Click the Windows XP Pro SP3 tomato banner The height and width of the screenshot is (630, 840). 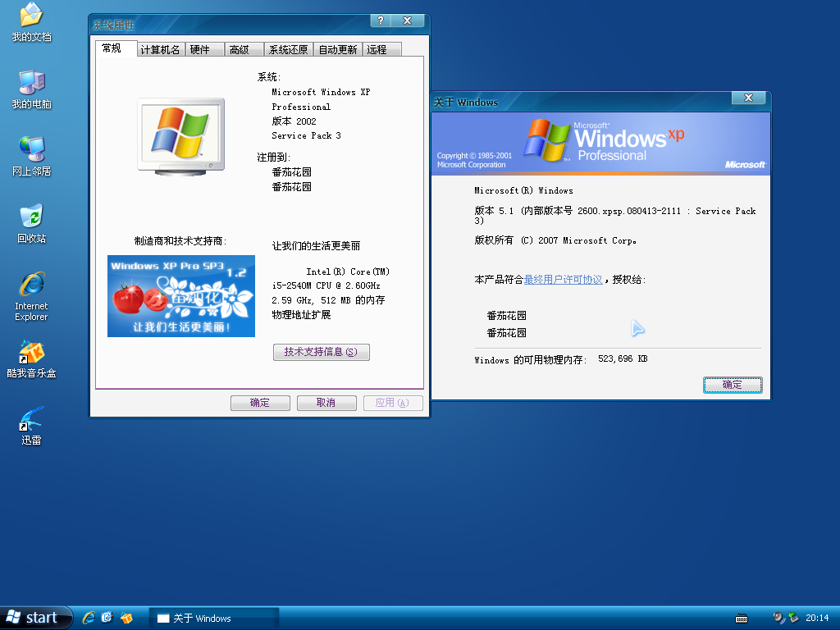181,296
